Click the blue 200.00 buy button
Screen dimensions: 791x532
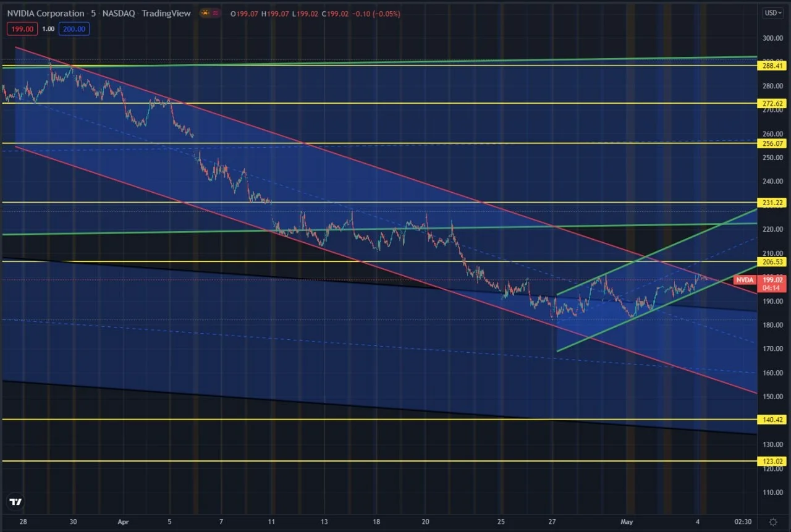pos(75,28)
